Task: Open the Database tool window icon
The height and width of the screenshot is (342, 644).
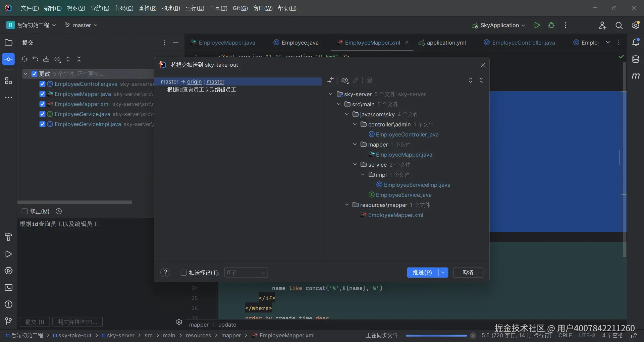Action: pyautogui.click(x=636, y=59)
